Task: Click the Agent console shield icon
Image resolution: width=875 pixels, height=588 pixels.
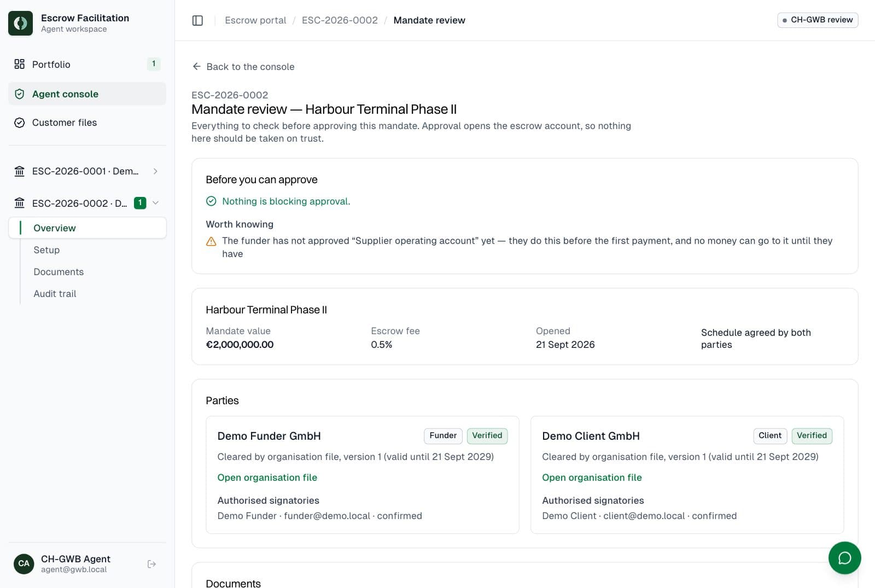Action: click(20, 94)
